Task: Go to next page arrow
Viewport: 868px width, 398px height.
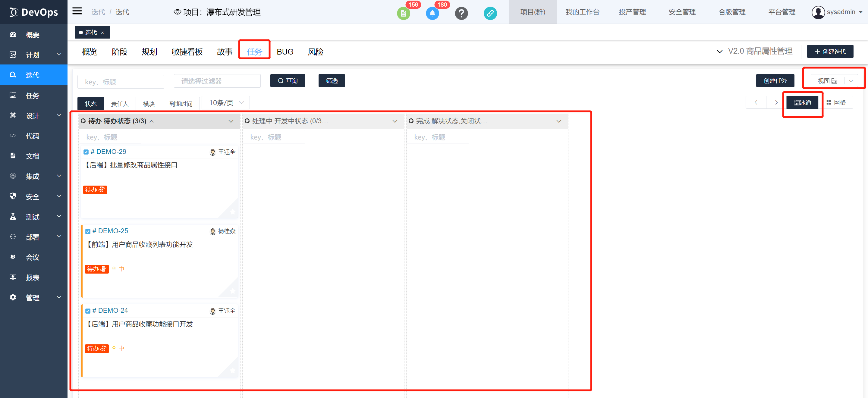Action: (776, 103)
